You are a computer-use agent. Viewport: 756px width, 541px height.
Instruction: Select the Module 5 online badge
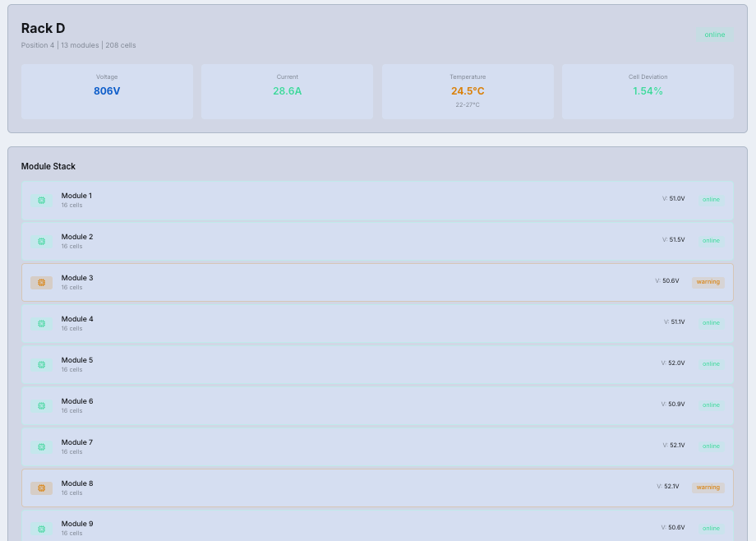click(x=711, y=364)
